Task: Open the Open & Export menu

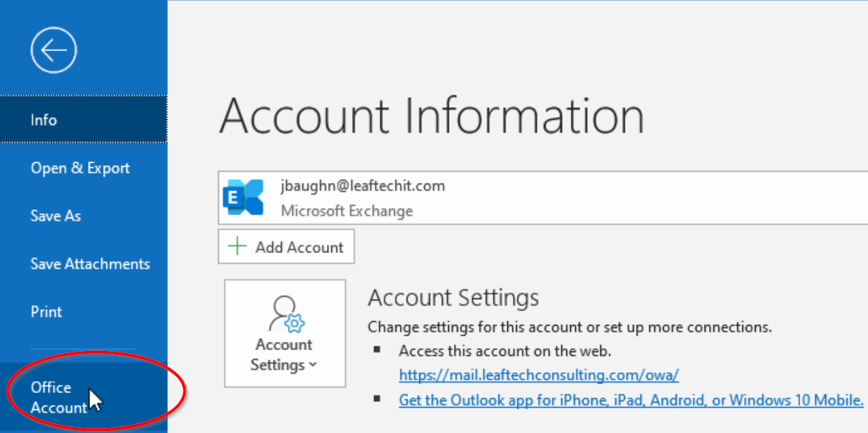Action: [84, 168]
